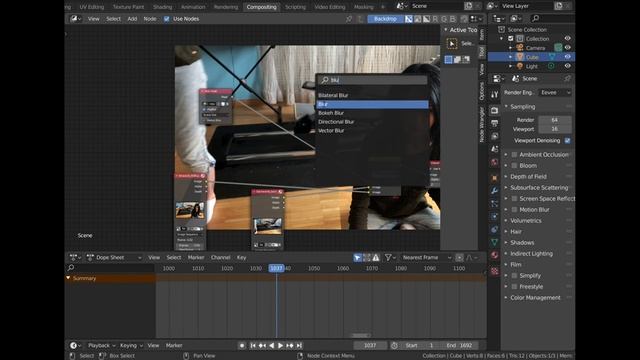Click the current frame 1037 timeline marker
Viewport: 640px width, 360px height.
[x=276, y=269]
